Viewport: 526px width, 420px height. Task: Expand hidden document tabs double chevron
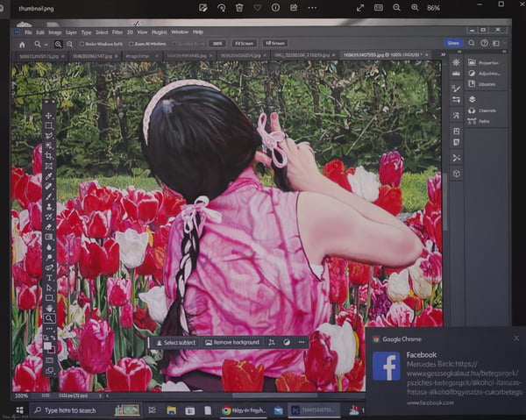click(443, 54)
